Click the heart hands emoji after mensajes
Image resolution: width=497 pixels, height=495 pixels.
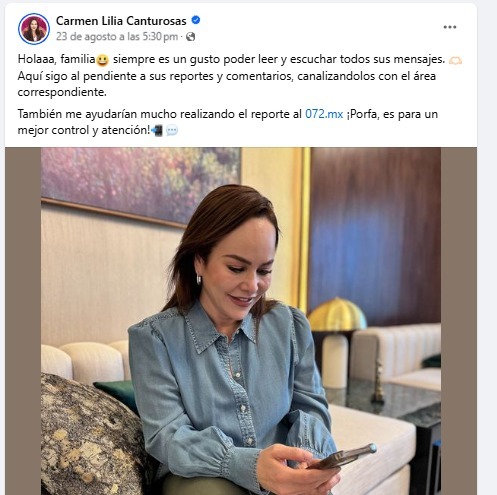[x=455, y=60]
